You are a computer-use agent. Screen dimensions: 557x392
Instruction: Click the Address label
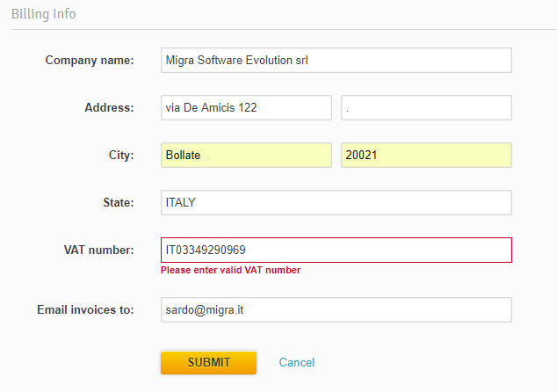[109, 108]
